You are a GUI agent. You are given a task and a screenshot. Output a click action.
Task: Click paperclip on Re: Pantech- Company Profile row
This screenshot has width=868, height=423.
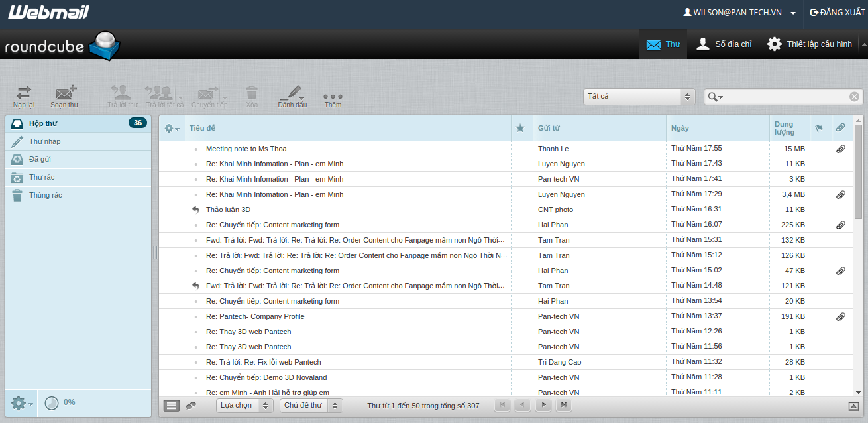(840, 316)
